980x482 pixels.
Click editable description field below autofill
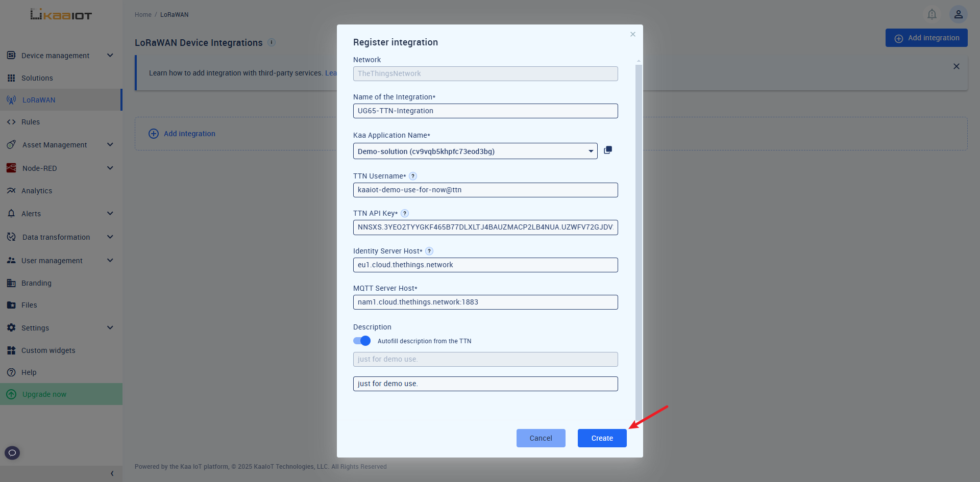pyautogui.click(x=485, y=384)
